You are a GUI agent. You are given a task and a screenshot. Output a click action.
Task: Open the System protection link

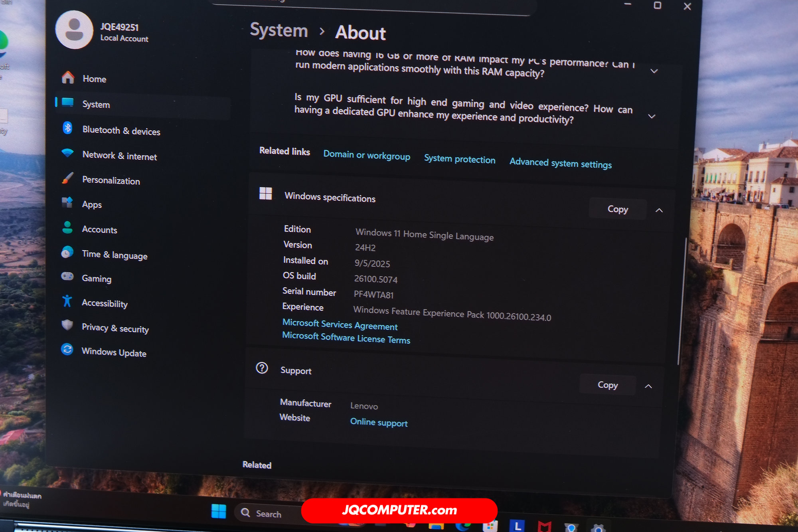(x=460, y=159)
